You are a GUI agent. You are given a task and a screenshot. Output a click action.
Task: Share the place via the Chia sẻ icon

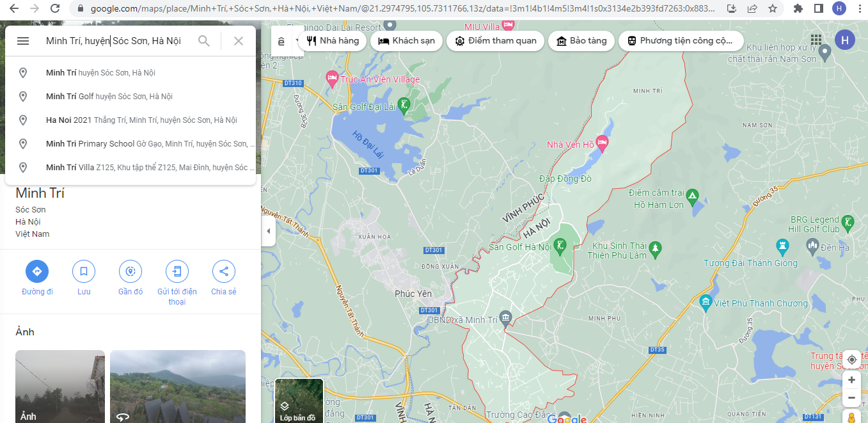[x=224, y=271]
